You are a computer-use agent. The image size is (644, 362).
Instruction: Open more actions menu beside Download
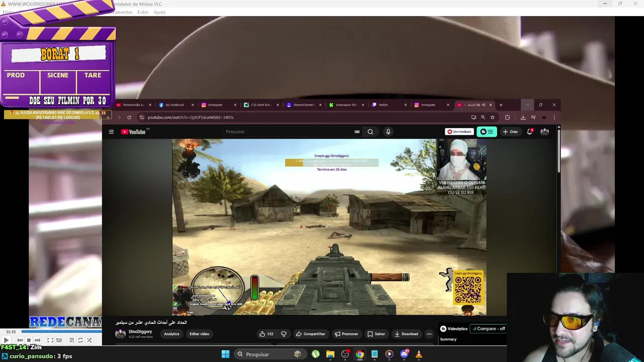coord(429,334)
